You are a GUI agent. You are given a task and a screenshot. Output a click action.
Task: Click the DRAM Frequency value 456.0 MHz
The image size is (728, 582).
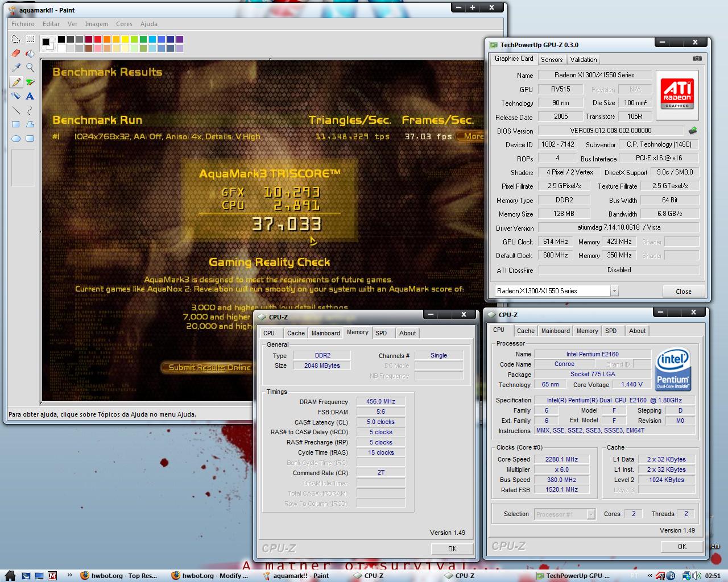[x=380, y=402]
